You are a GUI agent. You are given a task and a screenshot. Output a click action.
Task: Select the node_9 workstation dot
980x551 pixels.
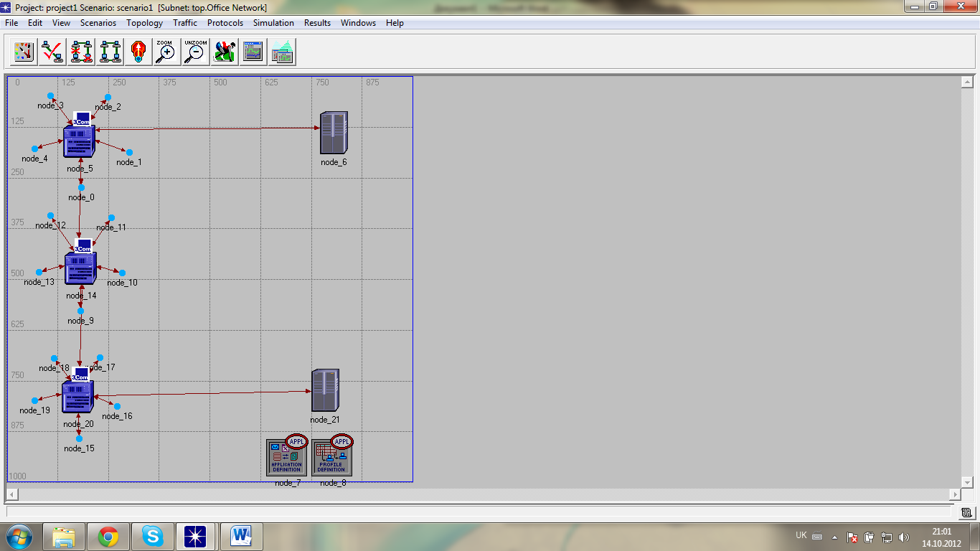tap(80, 311)
